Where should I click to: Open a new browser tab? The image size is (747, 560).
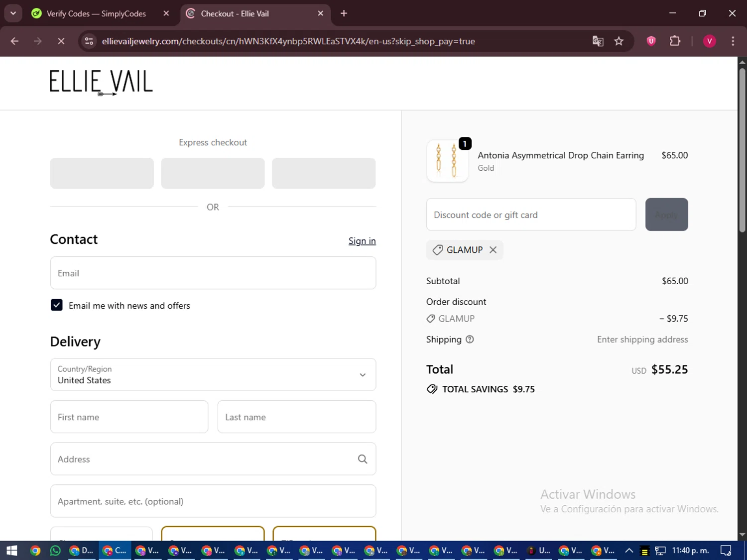click(x=344, y=13)
